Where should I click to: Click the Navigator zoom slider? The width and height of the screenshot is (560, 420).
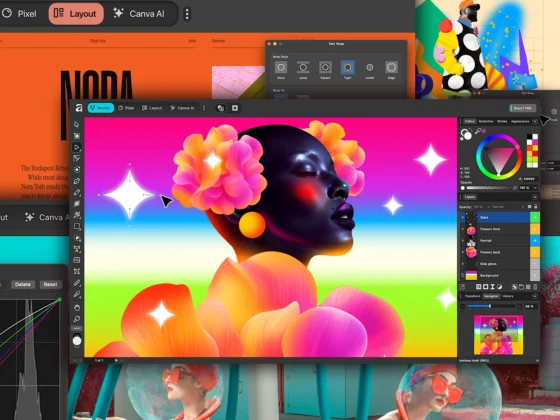491,306
